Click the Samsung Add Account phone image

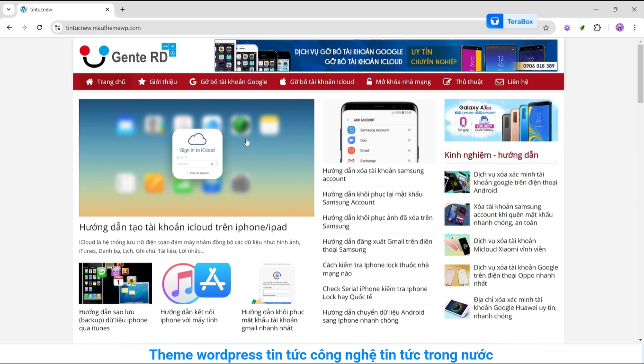pos(379,131)
